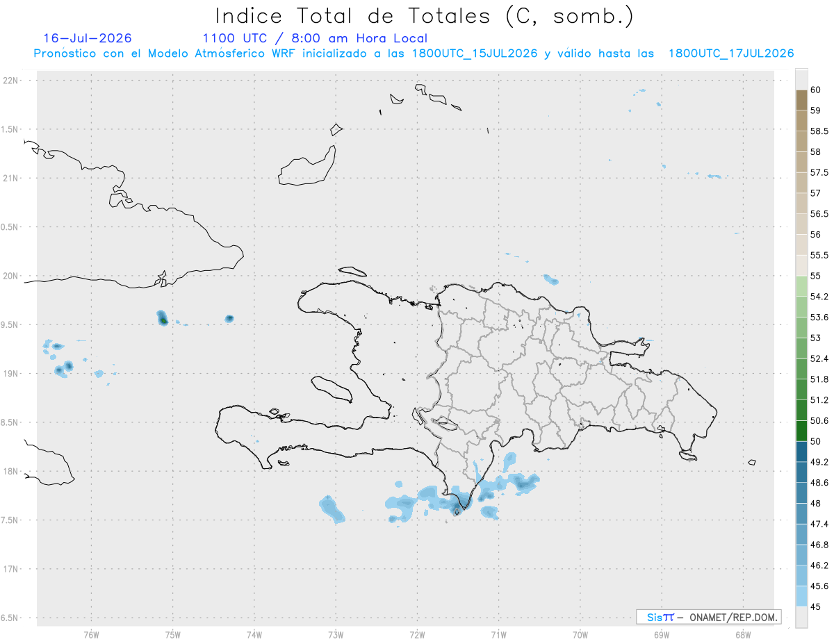Click the colorbar label '60'
Screen dimensions: 834x644
click(816, 90)
